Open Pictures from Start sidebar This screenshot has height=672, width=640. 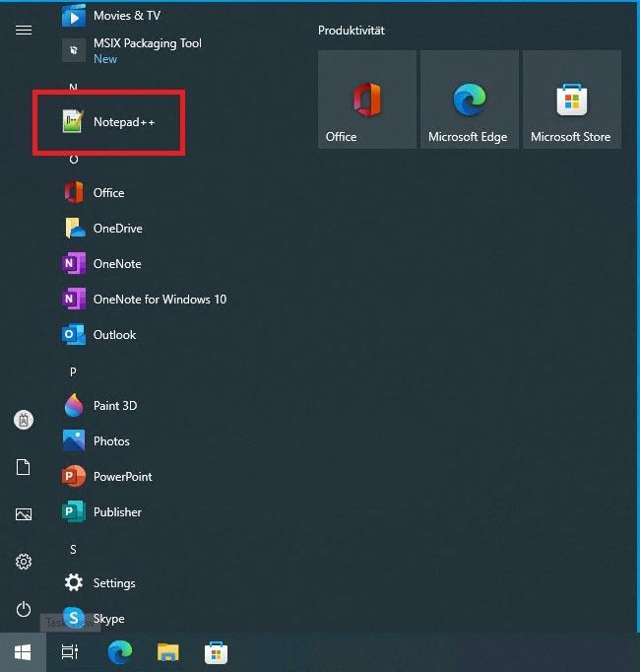point(24,514)
